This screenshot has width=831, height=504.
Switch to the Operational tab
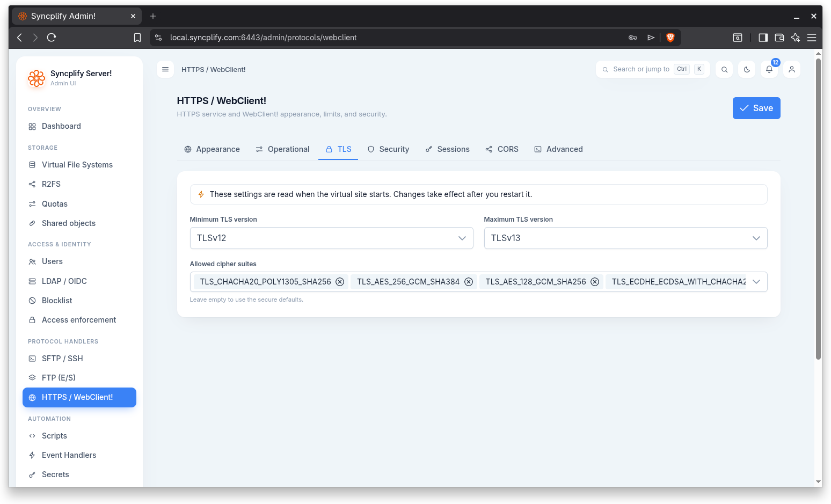point(282,149)
